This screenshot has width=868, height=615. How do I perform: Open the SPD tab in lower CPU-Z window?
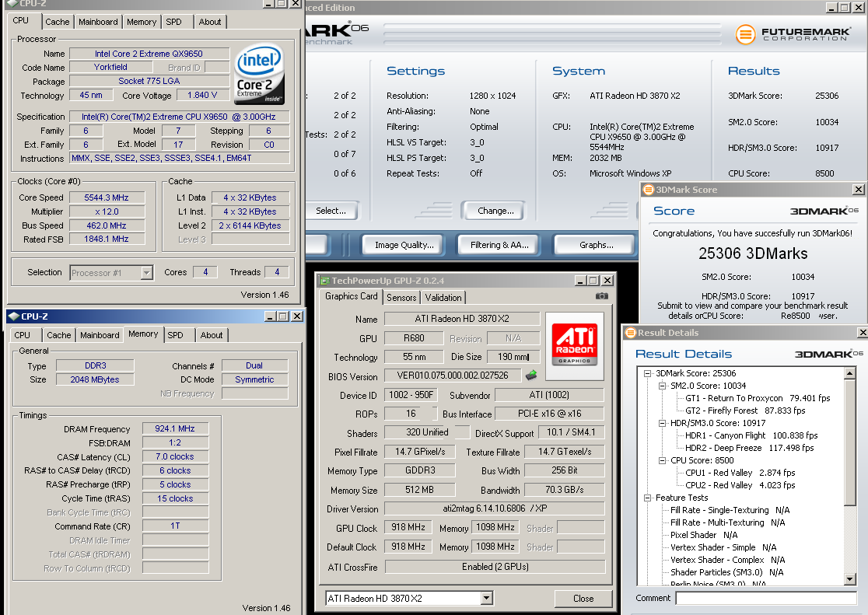176,335
